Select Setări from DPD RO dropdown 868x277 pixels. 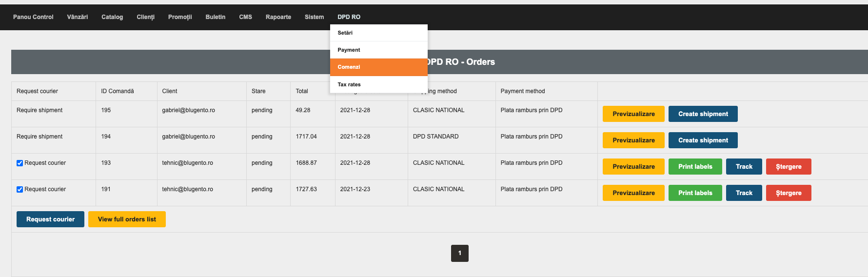pos(379,33)
